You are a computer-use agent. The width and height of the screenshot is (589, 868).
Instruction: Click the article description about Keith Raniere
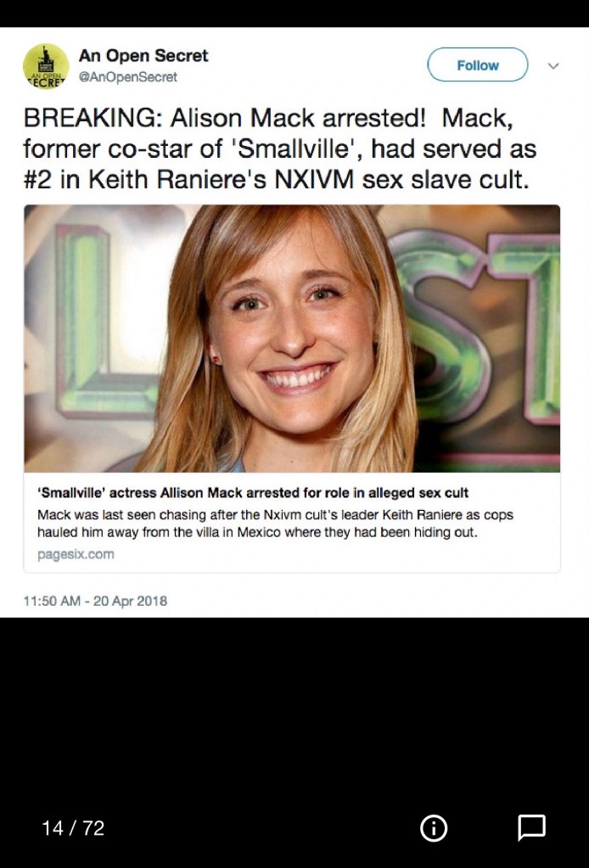275,524
